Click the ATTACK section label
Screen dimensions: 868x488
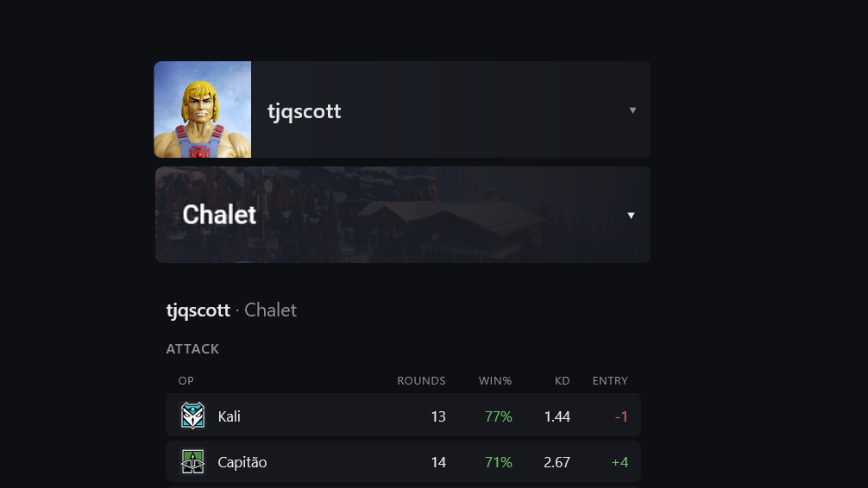click(x=192, y=348)
